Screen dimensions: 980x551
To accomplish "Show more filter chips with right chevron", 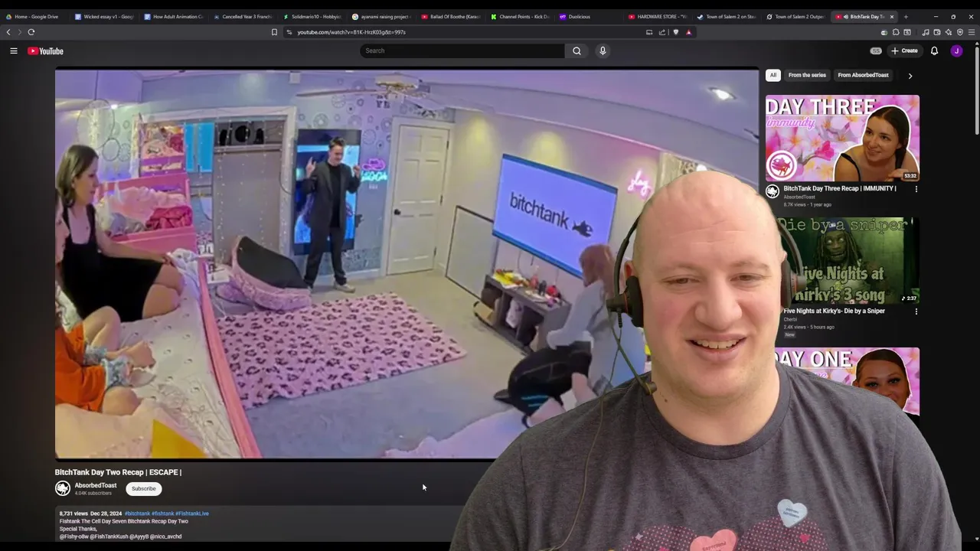I will click(x=910, y=76).
